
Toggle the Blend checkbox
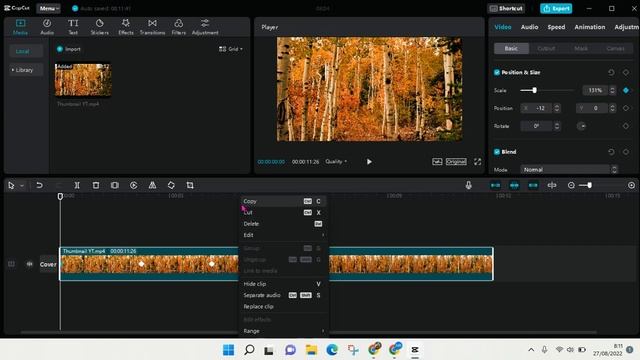497,152
